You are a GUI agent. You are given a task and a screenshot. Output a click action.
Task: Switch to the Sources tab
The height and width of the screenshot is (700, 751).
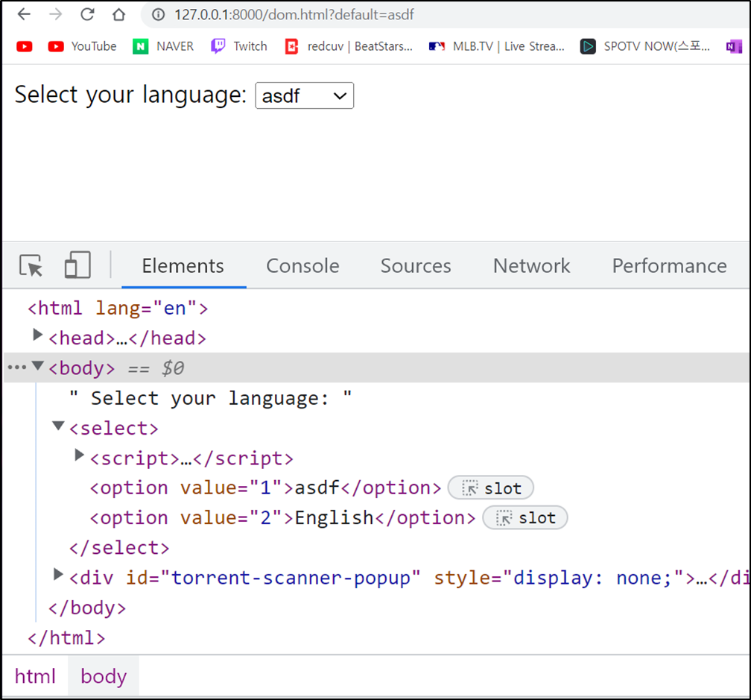(416, 265)
